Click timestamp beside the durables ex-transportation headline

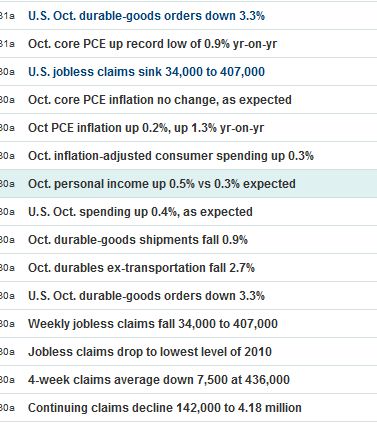point(7,268)
